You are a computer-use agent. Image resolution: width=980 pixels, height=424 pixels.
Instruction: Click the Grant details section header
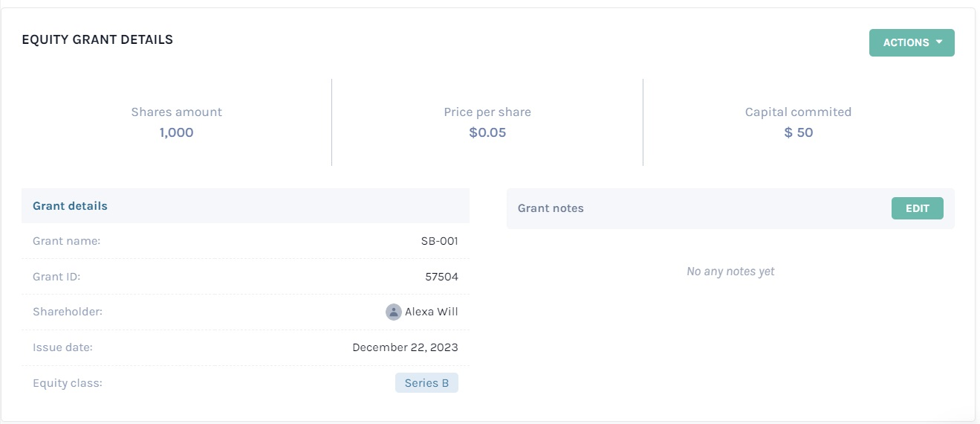tap(70, 206)
